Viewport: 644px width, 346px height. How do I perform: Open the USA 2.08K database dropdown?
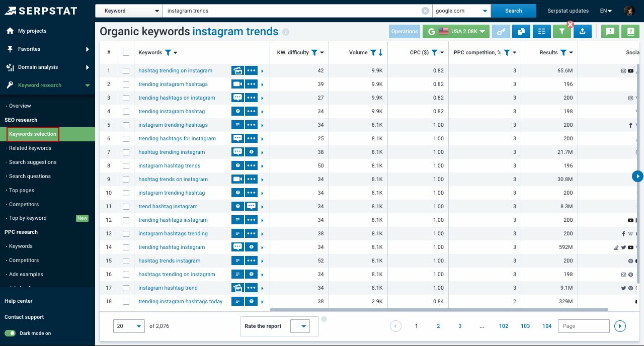click(456, 31)
